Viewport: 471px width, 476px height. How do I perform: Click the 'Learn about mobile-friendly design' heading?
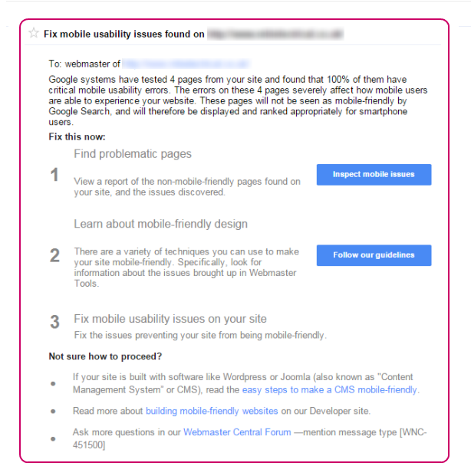(160, 224)
